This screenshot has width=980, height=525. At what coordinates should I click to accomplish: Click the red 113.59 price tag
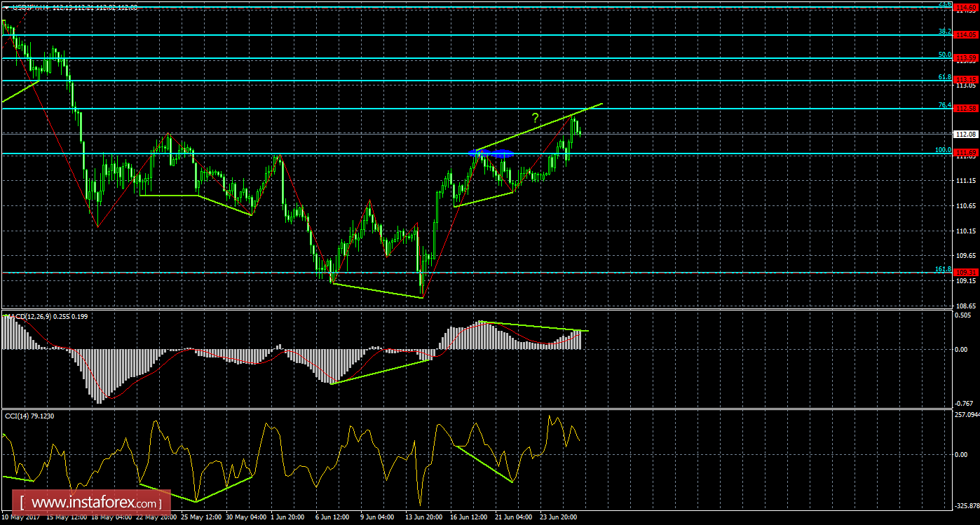tap(967, 57)
